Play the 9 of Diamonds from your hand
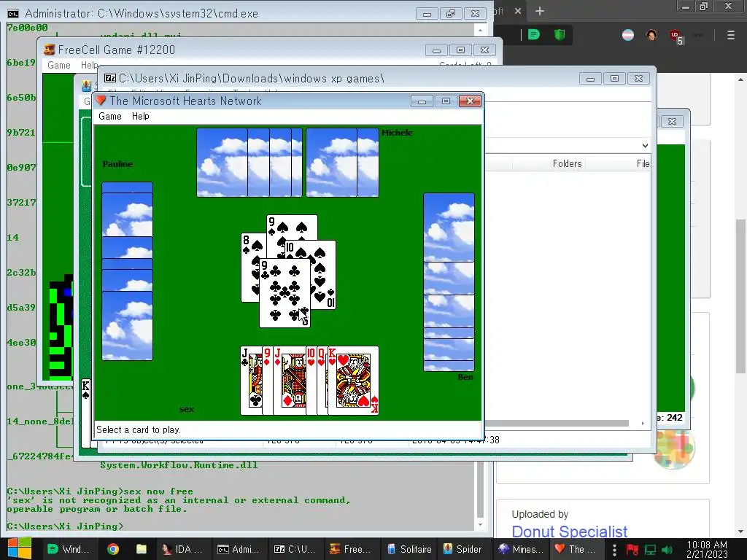The image size is (747, 560). click(x=267, y=381)
